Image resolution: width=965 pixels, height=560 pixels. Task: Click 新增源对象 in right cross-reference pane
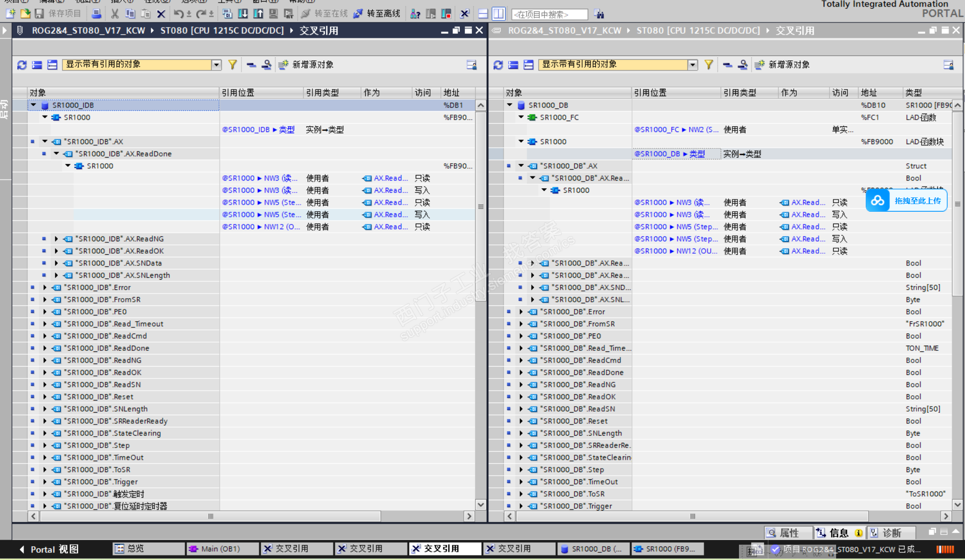tap(782, 64)
